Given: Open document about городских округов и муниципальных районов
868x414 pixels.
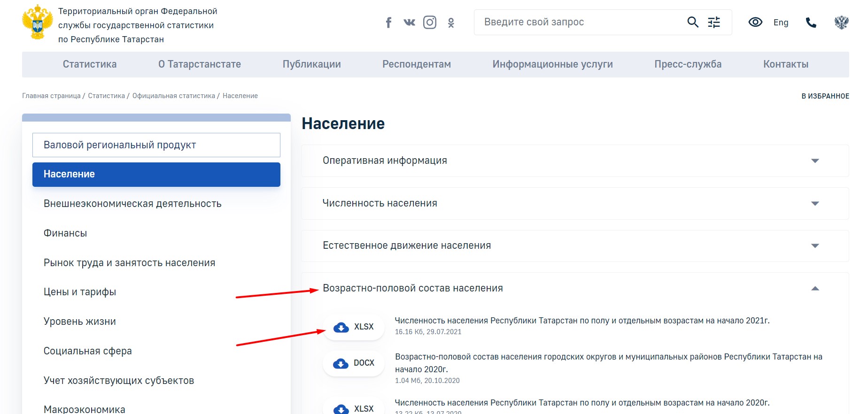Looking at the screenshot, I should pyautogui.click(x=609, y=363).
